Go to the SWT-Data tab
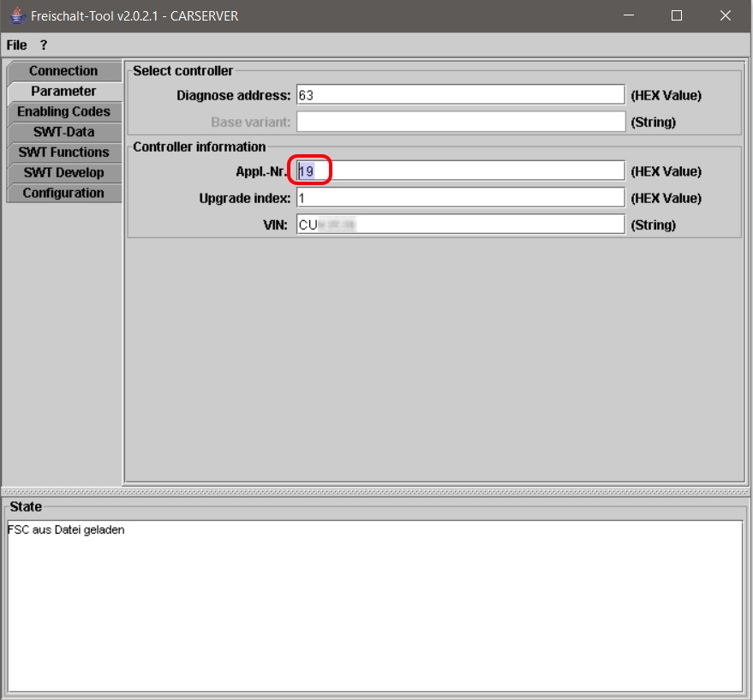The image size is (753, 700). point(64,132)
